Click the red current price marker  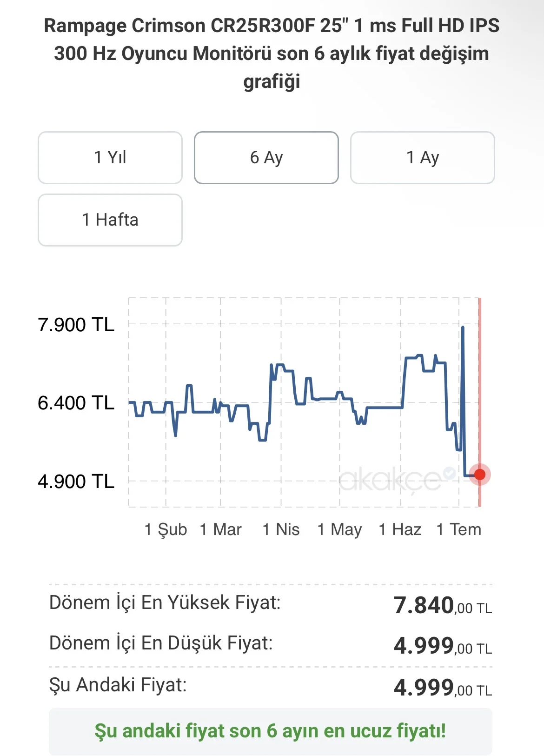pyautogui.click(x=480, y=475)
